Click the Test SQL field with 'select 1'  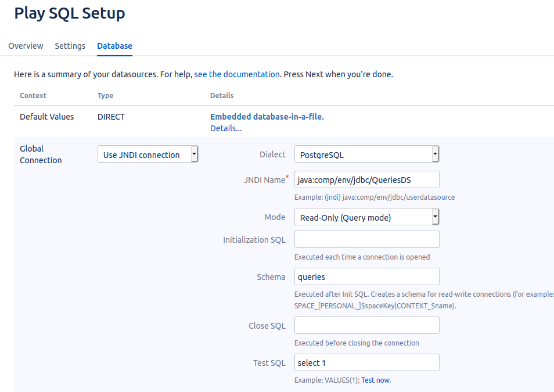click(366, 362)
